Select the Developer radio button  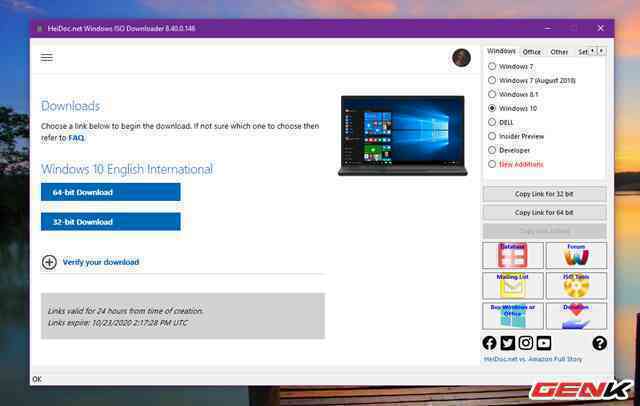[492, 150]
